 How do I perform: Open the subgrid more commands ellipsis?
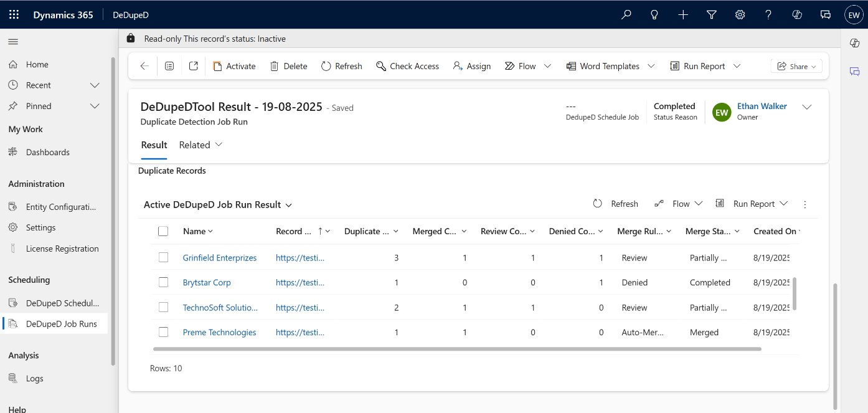[x=804, y=204]
